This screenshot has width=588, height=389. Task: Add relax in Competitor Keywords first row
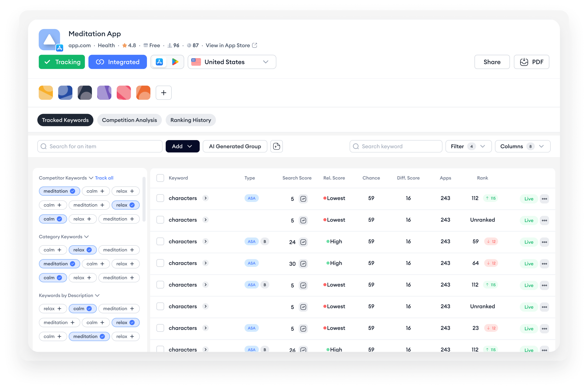coord(125,191)
